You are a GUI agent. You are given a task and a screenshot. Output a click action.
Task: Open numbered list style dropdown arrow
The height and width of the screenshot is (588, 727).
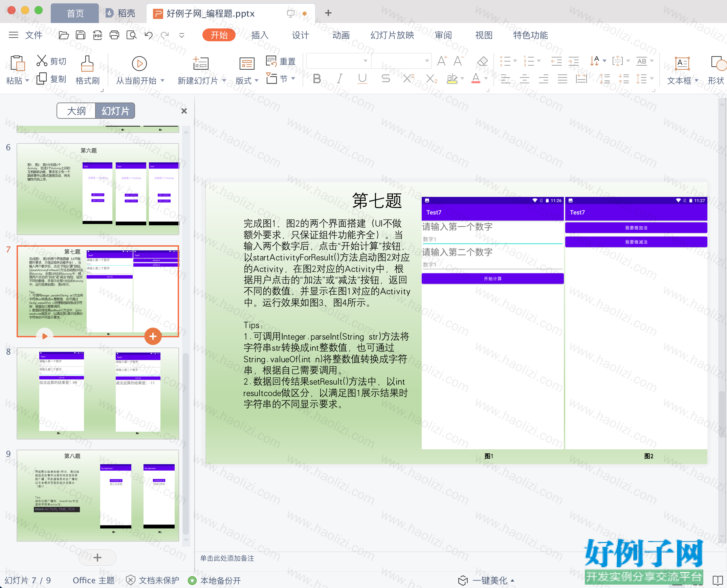click(538, 61)
